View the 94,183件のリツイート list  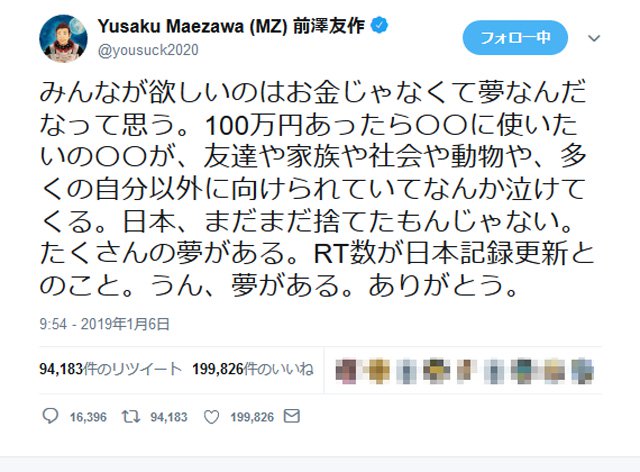pos(111,369)
